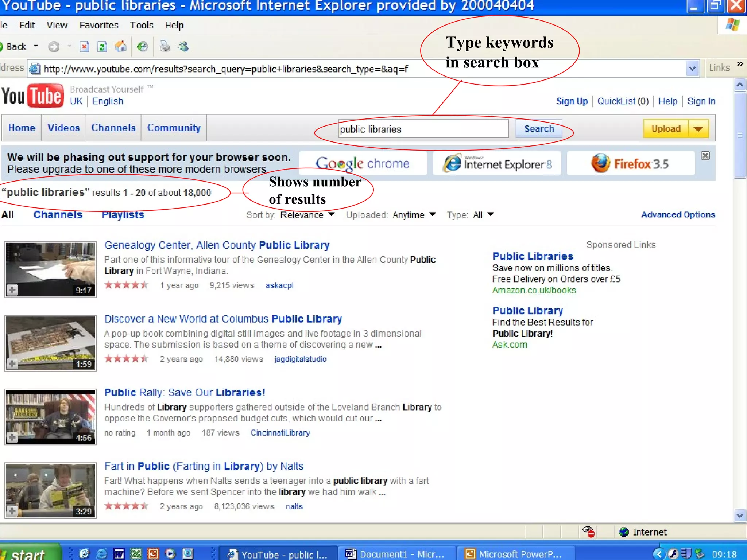Image resolution: width=747 pixels, height=560 pixels.
Task: Open the Channels tab in the navigation bar
Action: pos(113,128)
